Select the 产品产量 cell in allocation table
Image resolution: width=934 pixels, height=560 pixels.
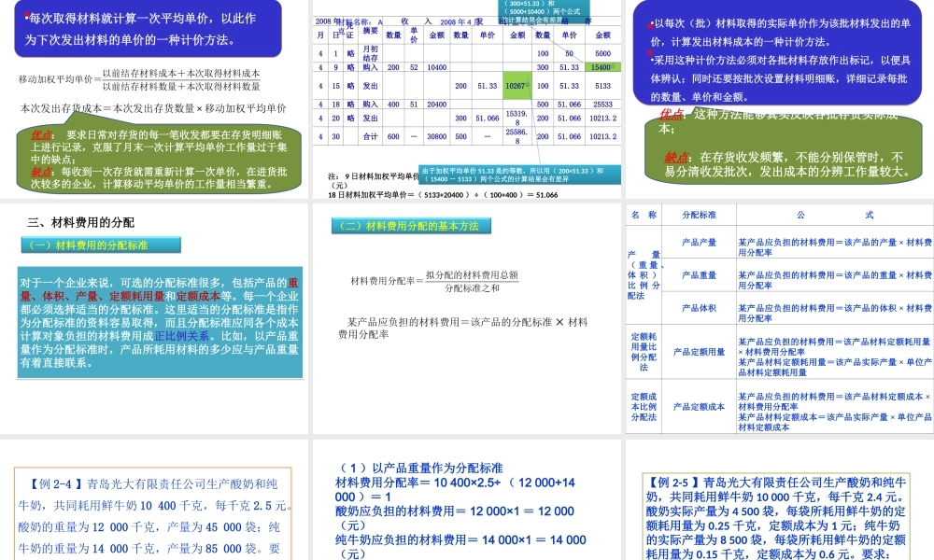click(x=698, y=243)
